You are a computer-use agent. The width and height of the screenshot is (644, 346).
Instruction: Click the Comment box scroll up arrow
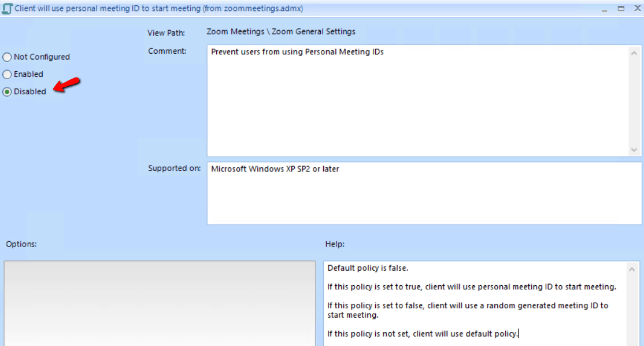click(x=634, y=53)
